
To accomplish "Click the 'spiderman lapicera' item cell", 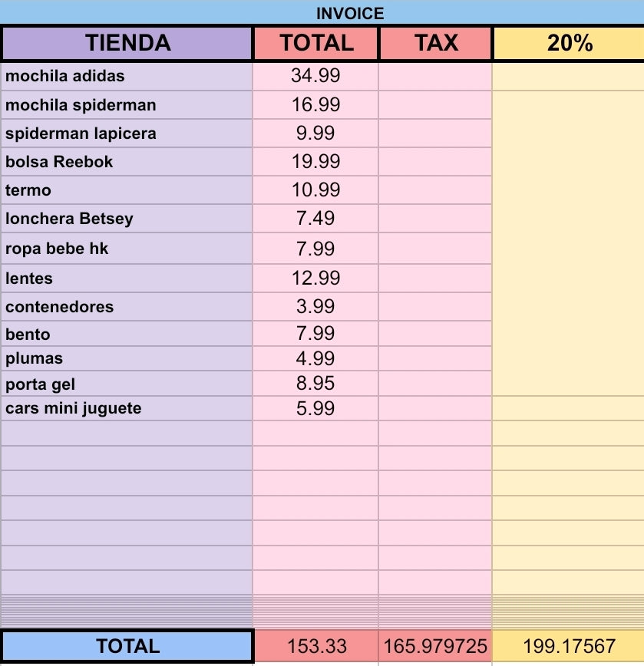I will (127, 134).
